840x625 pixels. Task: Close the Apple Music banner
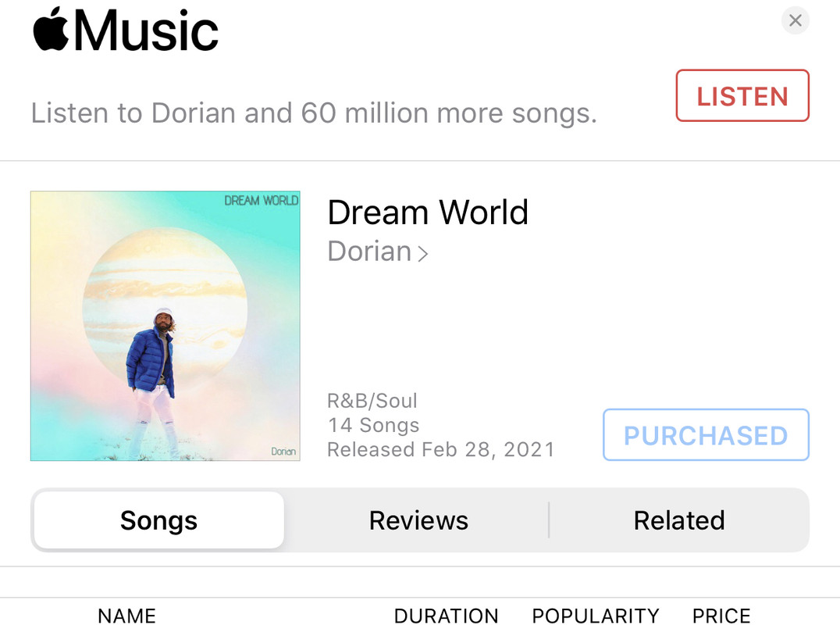(x=795, y=20)
